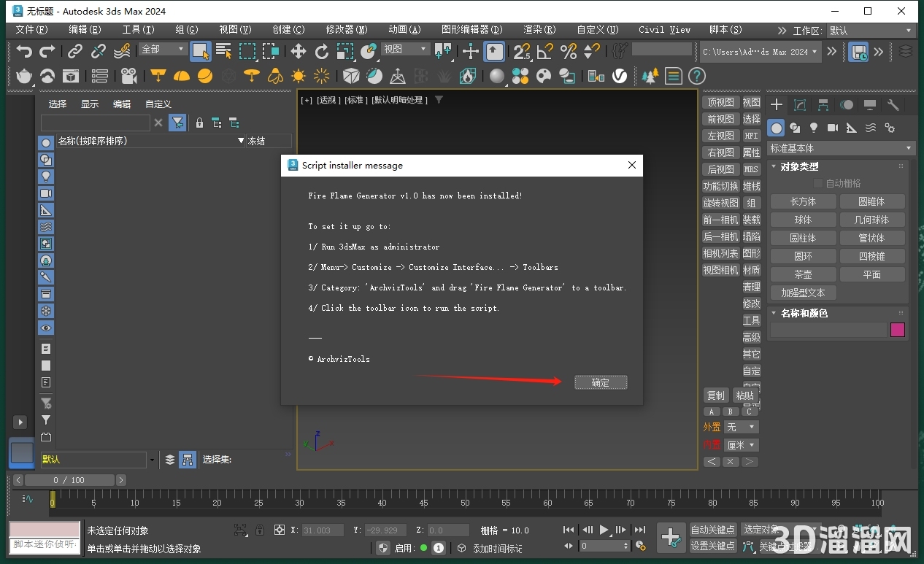This screenshot has height=564, width=924.
Task: Select the Space Warps category icon
Action: (871, 128)
